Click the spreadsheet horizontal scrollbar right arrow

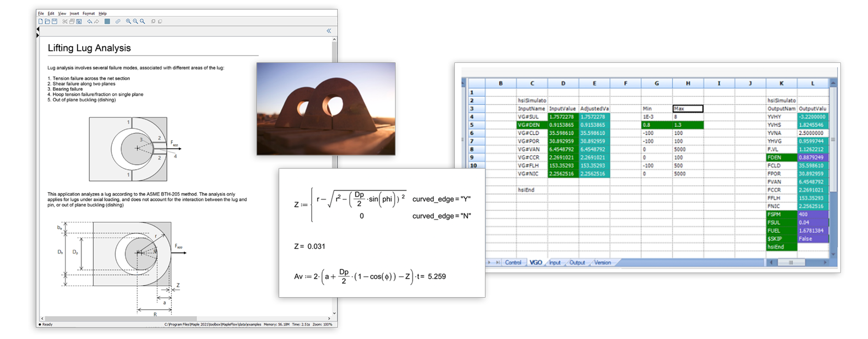825,262
